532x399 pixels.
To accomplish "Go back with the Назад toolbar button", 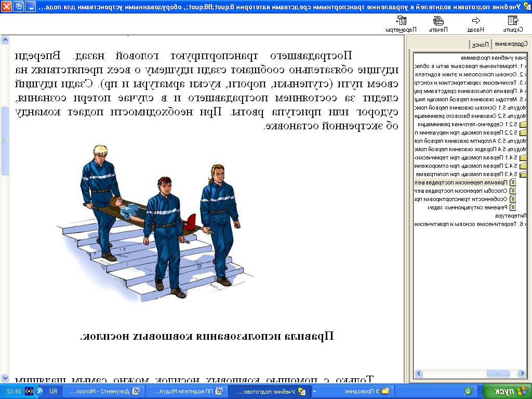I will [476, 24].
